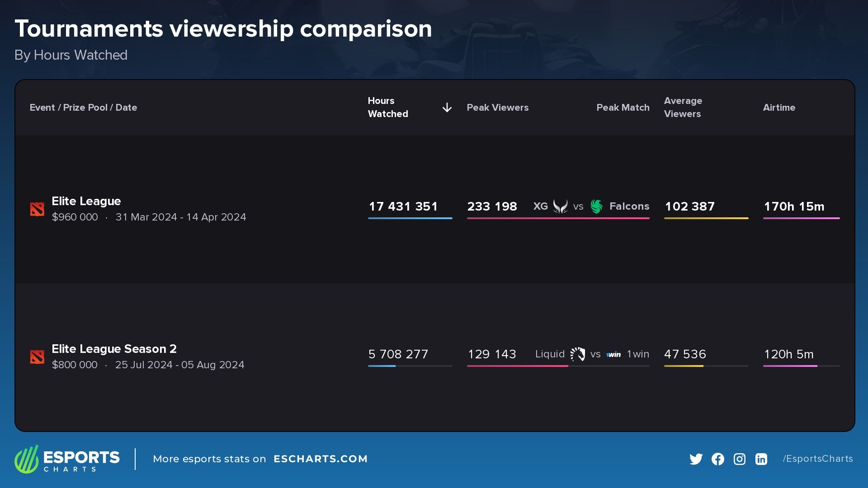The width and height of the screenshot is (868, 488).
Task: Click the XG team name
Action: tap(541, 206)
